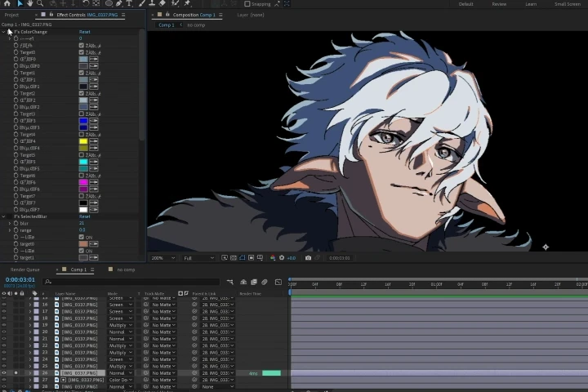
Task: Check the Target3 checkbox
Action: click(x=82, y=114)
